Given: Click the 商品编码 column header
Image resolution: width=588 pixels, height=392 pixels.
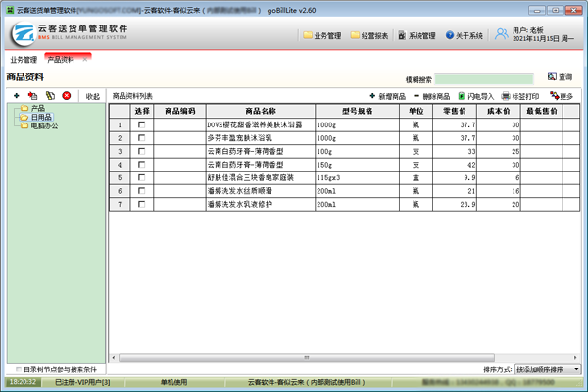Looking at the screenshot, I should 179,111.
